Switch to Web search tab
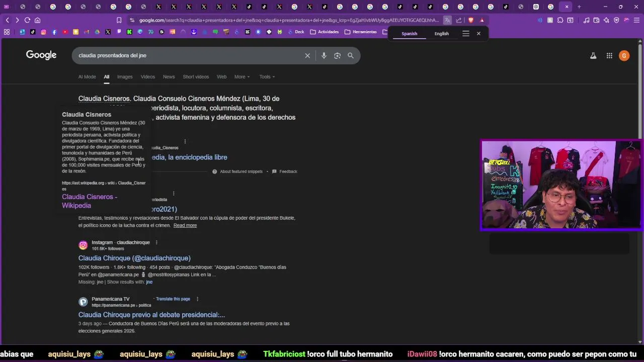The height and width of the screenshot is (362, 644). [x=221, y=77]
